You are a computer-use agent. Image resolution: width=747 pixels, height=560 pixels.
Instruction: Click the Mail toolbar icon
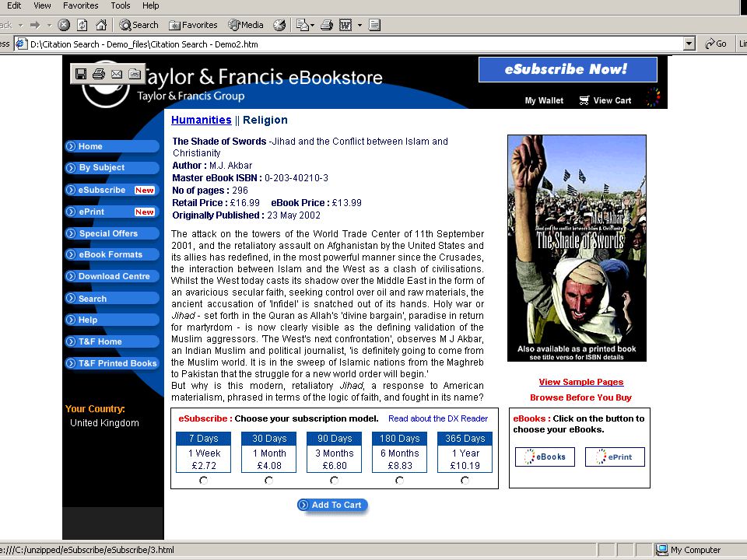[x=302, y=25]
